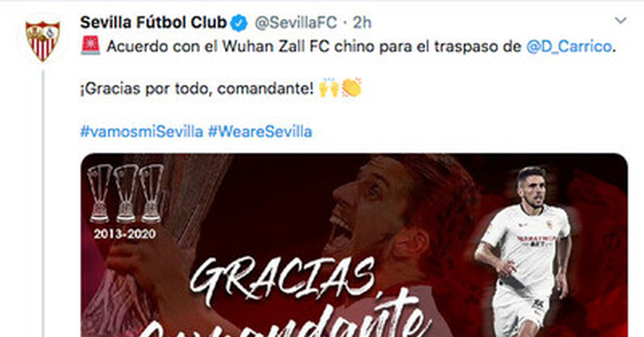Click the @SevillaFC handle
This screenshot has width=644, height=337.
(296, 22)
